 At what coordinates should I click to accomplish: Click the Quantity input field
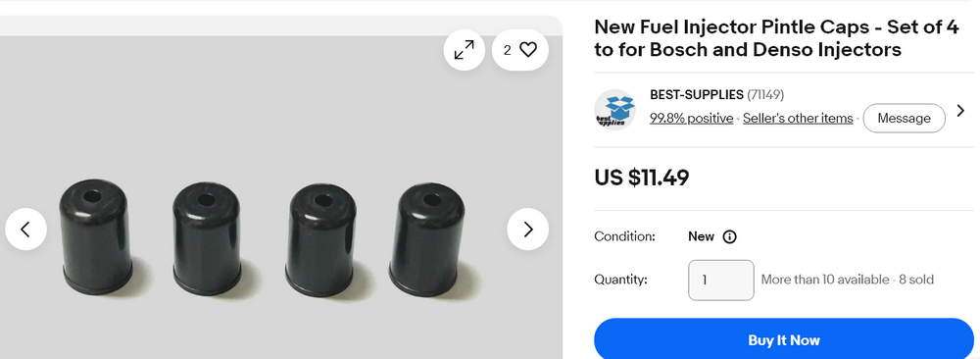[x=721, y=281]
